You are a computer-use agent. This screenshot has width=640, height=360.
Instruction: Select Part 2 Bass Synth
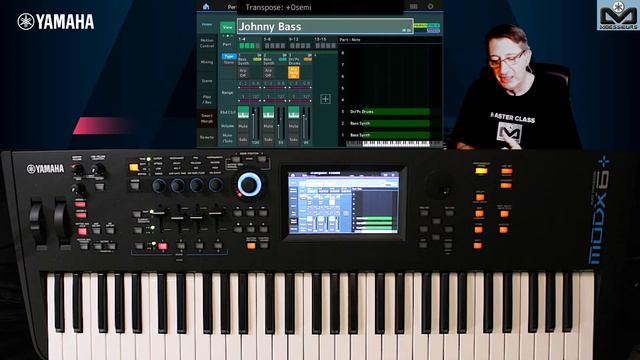[275, 60]
